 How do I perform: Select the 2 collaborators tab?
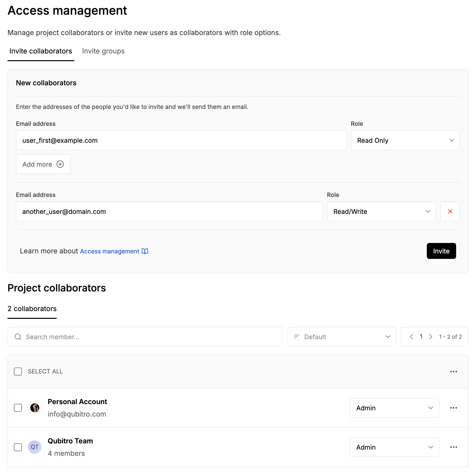[x=32, y=309]
